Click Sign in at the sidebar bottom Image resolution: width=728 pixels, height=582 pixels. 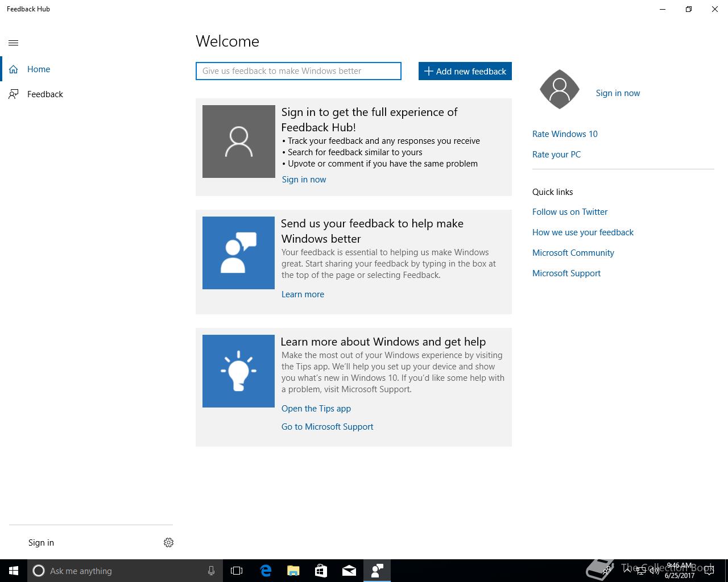pos(41,543)
